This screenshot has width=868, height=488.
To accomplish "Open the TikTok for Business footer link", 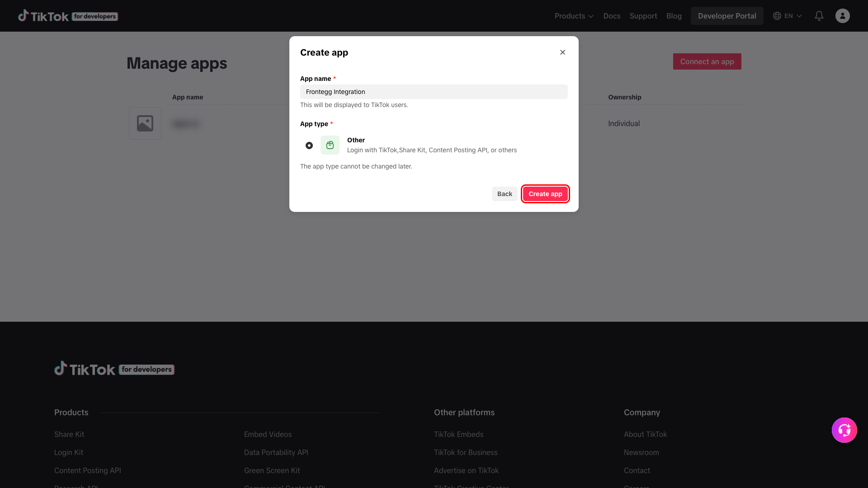I will click(466, 452).
